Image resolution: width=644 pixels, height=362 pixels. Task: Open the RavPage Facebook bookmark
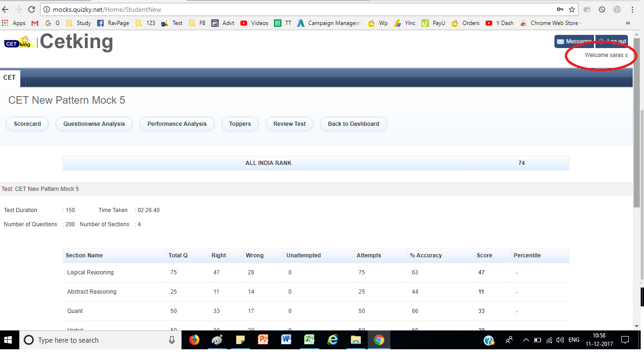tap(113, 23)
